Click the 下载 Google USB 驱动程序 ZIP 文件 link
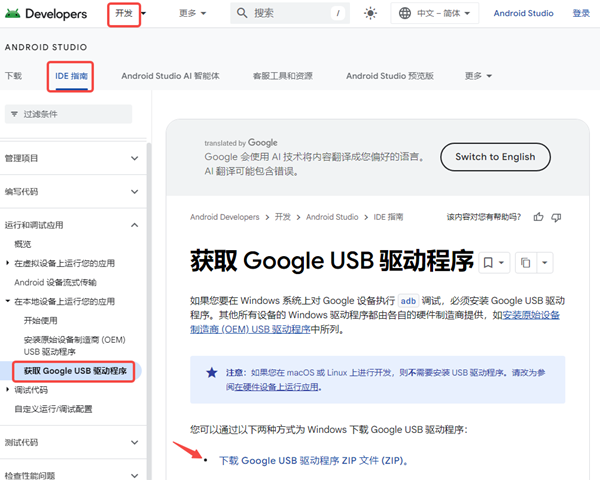 click(x=313, y=460)
